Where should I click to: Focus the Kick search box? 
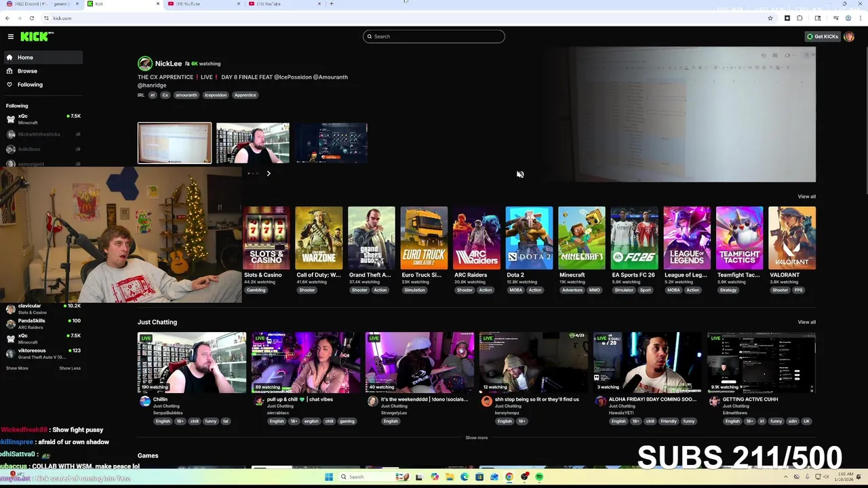[x=434, y=37]
